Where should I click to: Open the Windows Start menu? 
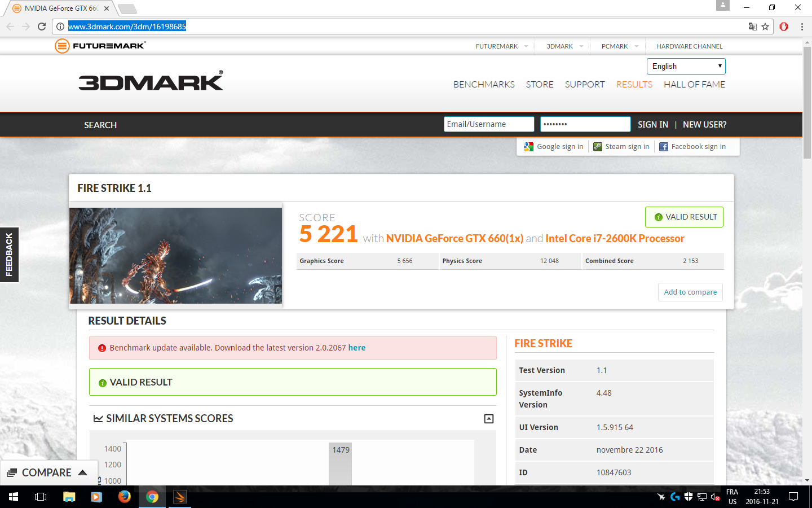click(14, 497)
